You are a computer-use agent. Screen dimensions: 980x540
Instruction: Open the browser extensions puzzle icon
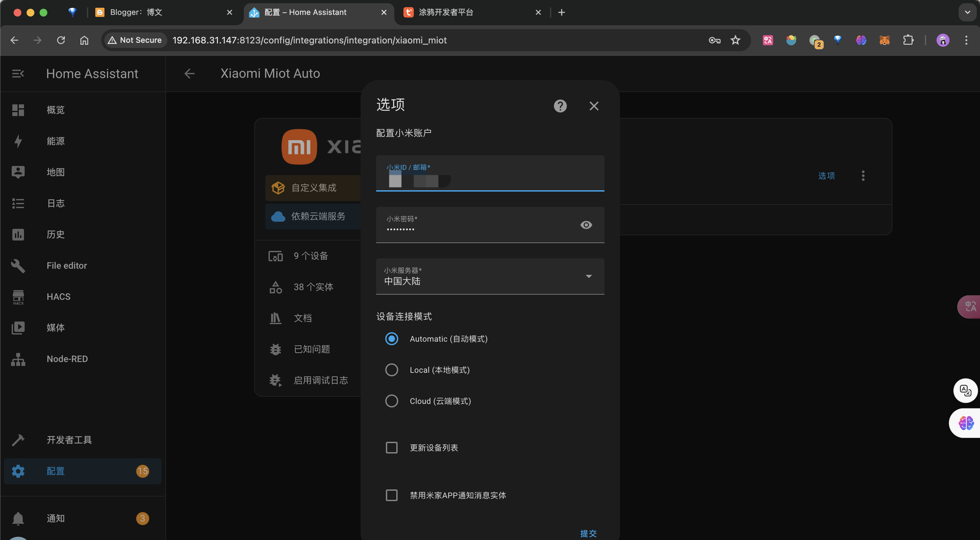(x=908, y=40)
